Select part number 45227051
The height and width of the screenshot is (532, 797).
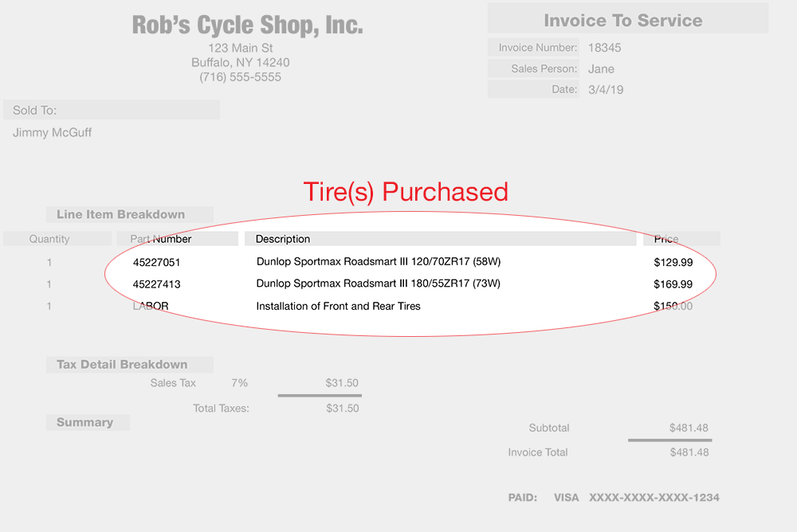coord(157,262)
